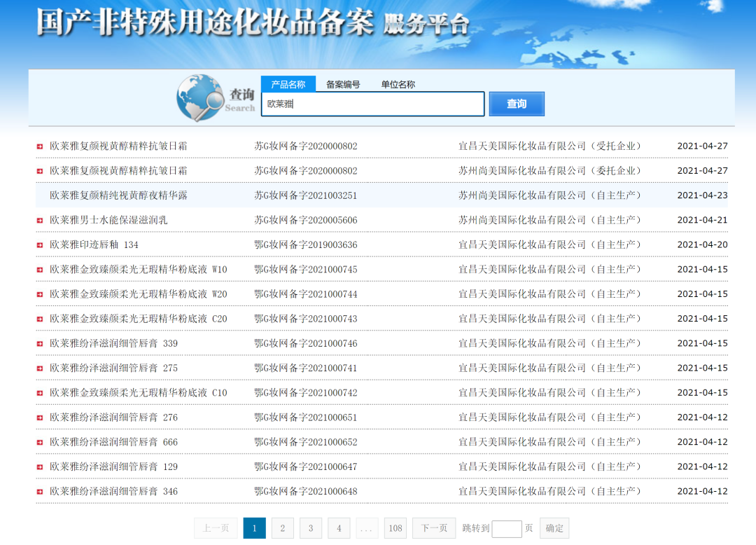
Task: Click record number 鄂G妆网备字2019003636
Action: click(306, 245)
